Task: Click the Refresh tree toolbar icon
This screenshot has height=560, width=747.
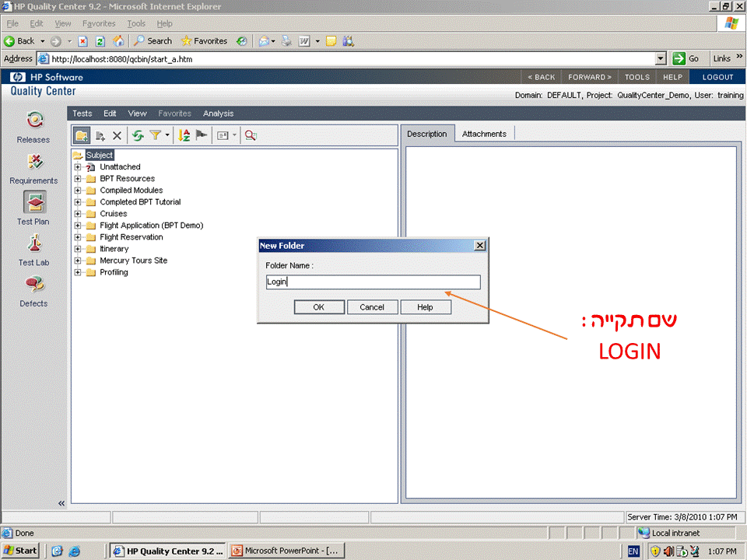Action: (x=139, y=135)
